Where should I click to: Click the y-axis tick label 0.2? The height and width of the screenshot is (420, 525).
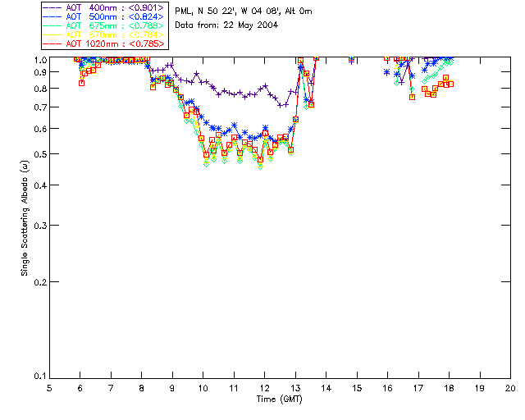40,282
